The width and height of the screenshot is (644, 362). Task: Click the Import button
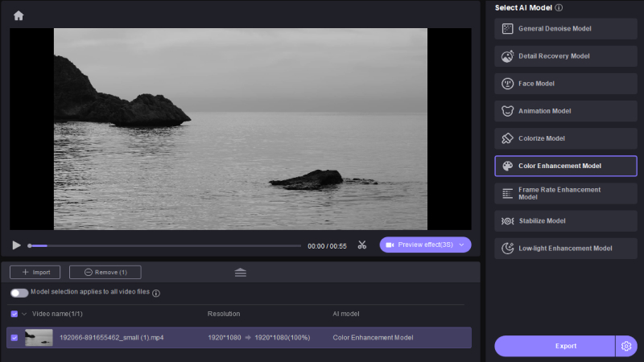[x=35, y=273]
